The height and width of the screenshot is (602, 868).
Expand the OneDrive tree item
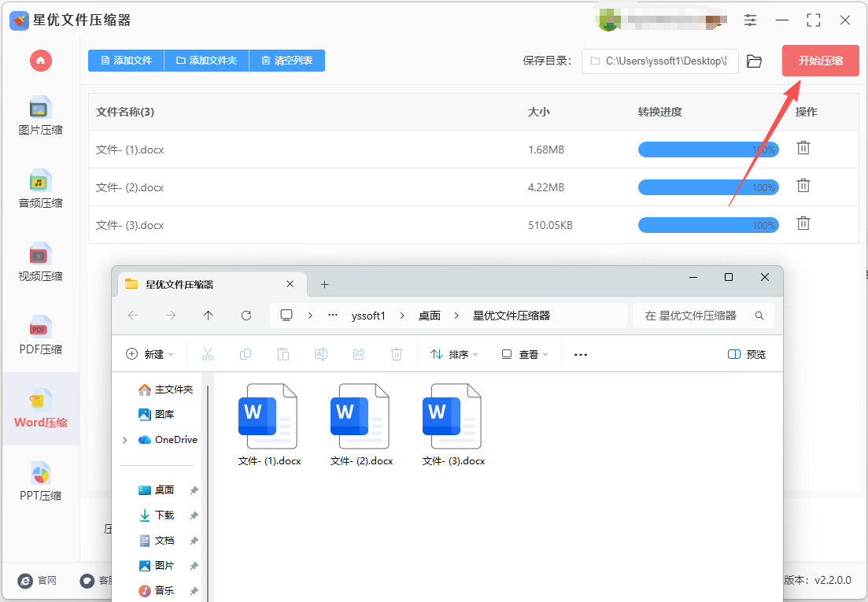click(124, 440)
